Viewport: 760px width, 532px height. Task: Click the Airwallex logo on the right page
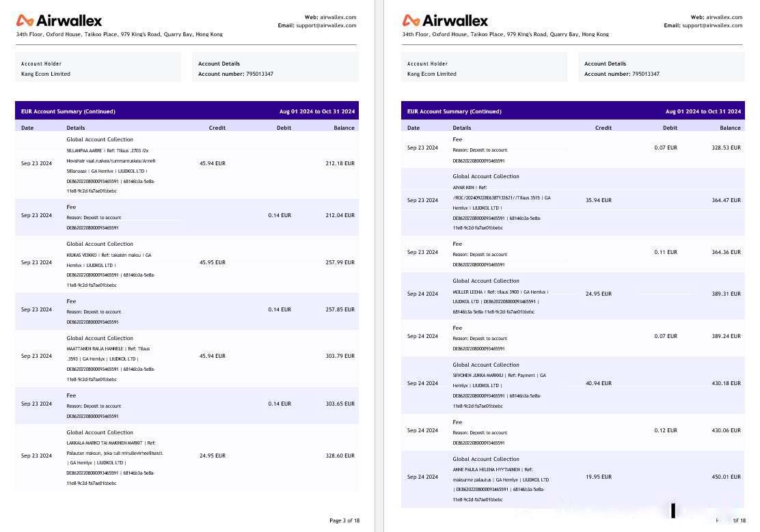pyautogui.click(x=446, y=20)
